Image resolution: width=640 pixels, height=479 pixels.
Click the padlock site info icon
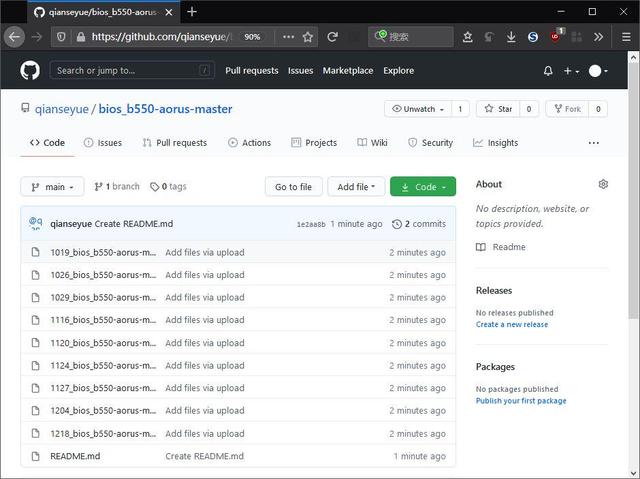[x=81, y=37]
